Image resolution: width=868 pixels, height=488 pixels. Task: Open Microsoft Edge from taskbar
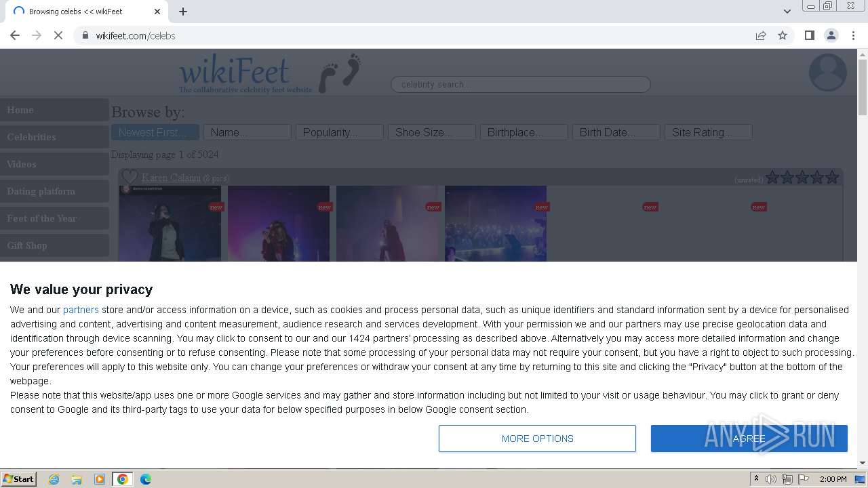point(146,479)
